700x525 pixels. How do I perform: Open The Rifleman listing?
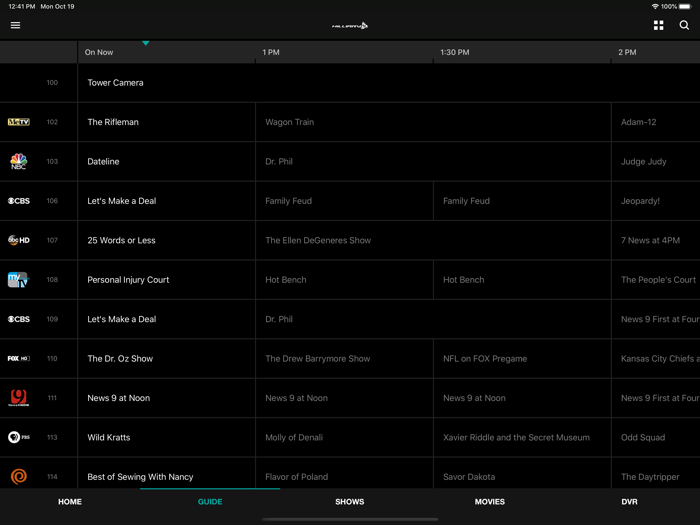click(x=167, y=122)
